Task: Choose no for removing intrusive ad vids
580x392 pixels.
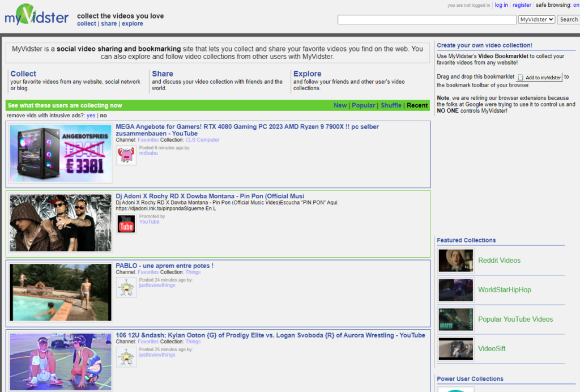Action: coord(103,116)
